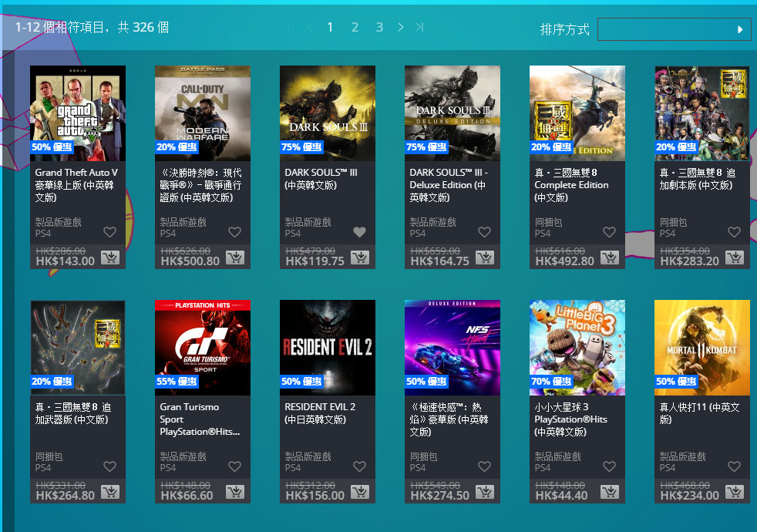Add Grand Theft Auto V to cart
The image size is (757, 532).
[x=110, y=258]
